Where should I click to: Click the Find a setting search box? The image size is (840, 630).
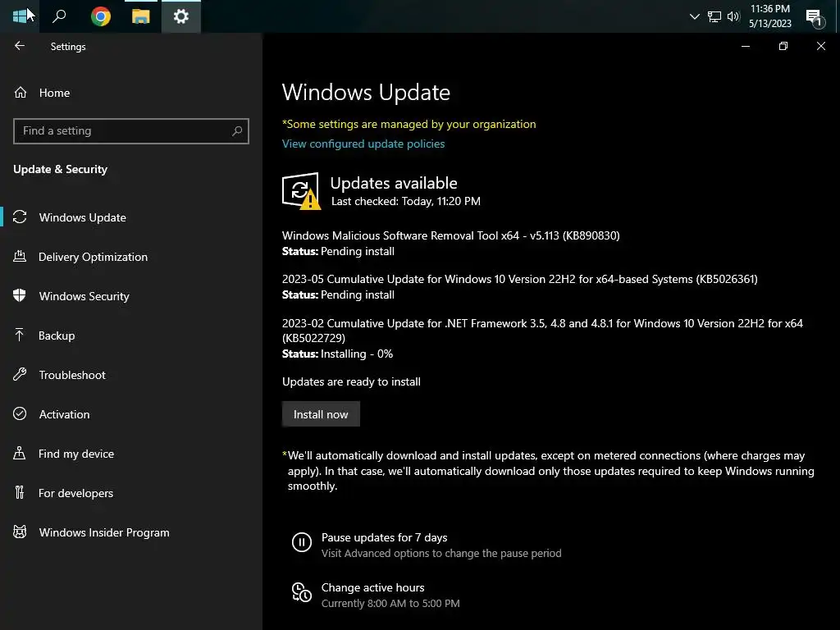(x=130, y=130)
